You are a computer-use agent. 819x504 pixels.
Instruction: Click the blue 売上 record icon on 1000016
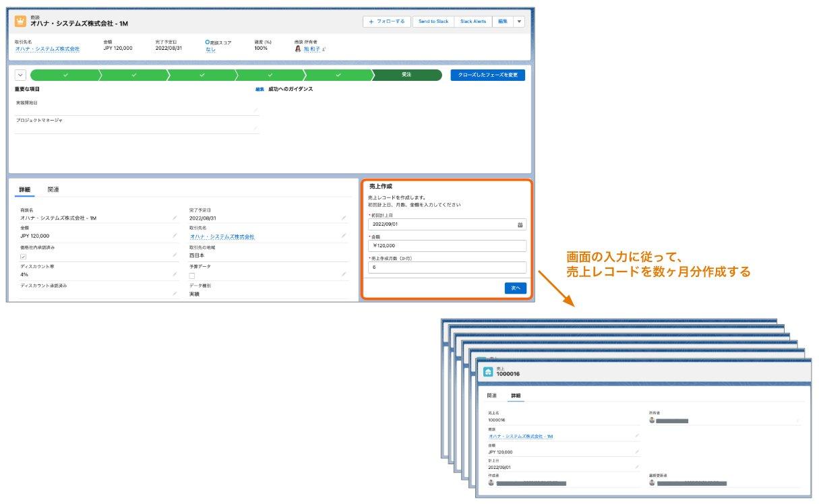coord(489,371)
